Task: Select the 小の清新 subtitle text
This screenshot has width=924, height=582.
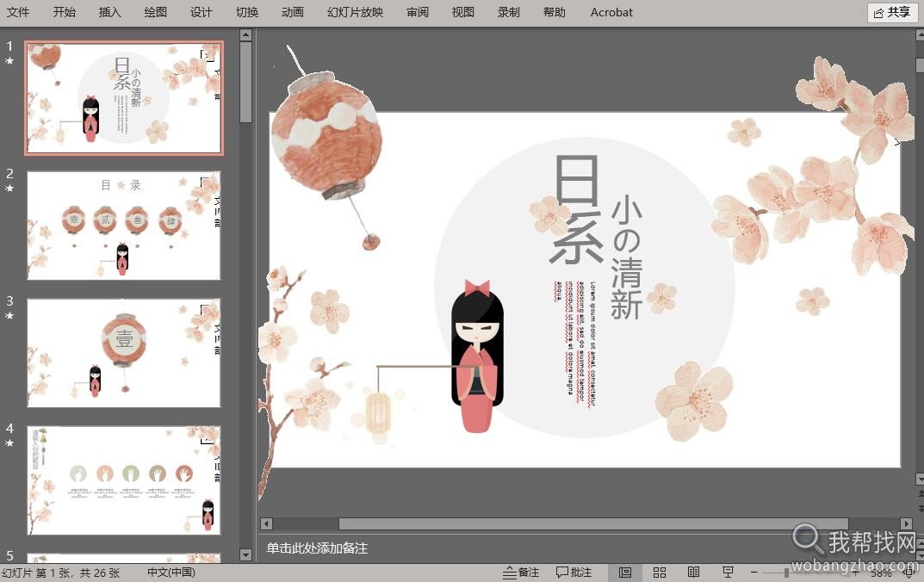Action: point(626,257)
